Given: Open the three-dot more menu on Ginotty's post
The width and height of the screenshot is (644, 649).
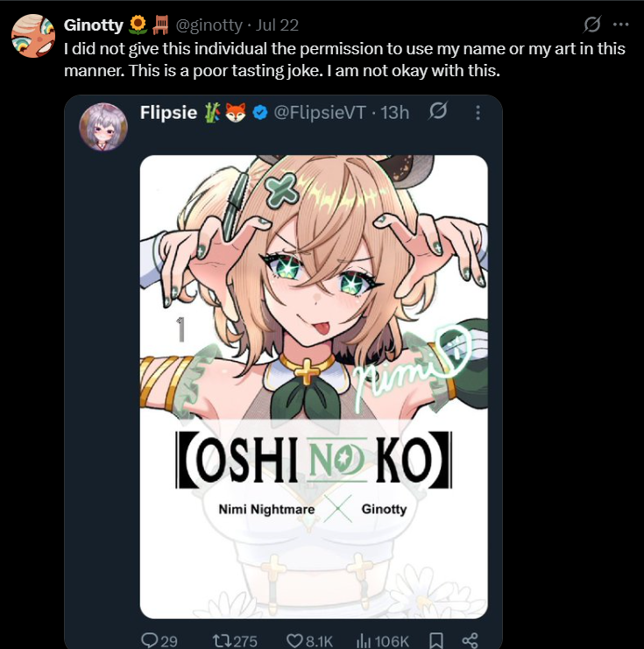Looking at the screenshot, I should tap(621, 25).
